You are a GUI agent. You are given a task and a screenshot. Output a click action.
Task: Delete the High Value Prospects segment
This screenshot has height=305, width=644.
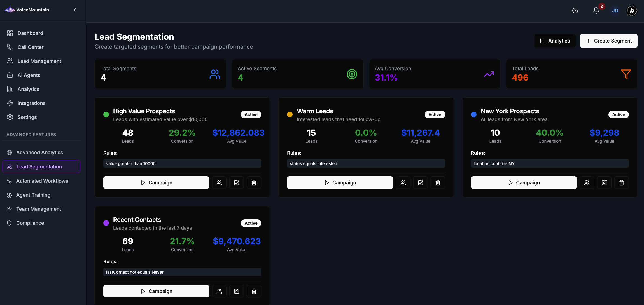click(254, 183)
